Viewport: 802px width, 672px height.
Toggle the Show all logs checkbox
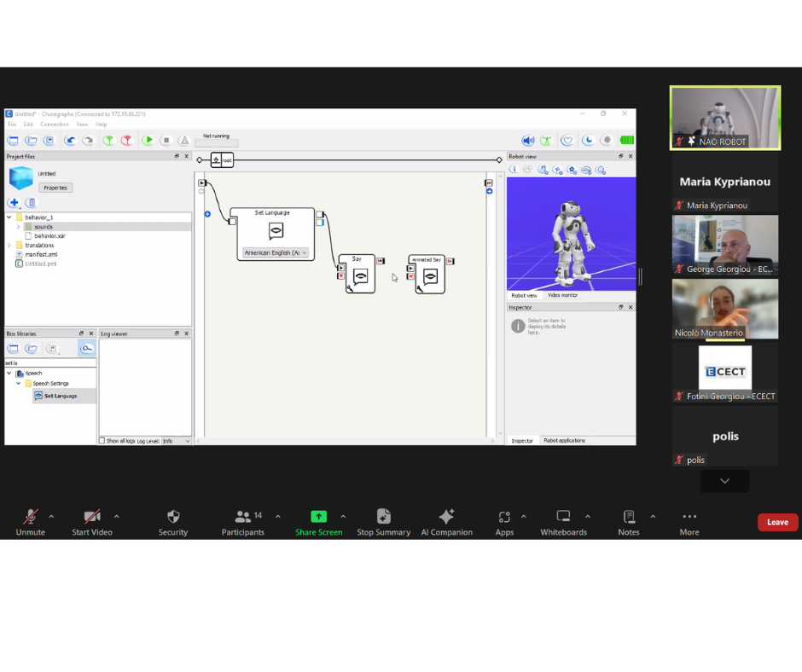point(102,441)
